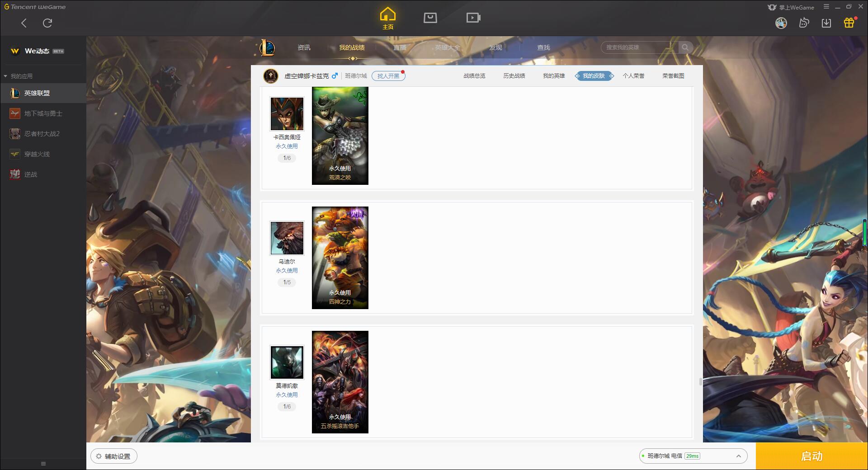Image resolution: width=868 pixels, height=470 pixels.
Task: Focus the 搜索我的英雄 search field
Action: click(640, 47)
